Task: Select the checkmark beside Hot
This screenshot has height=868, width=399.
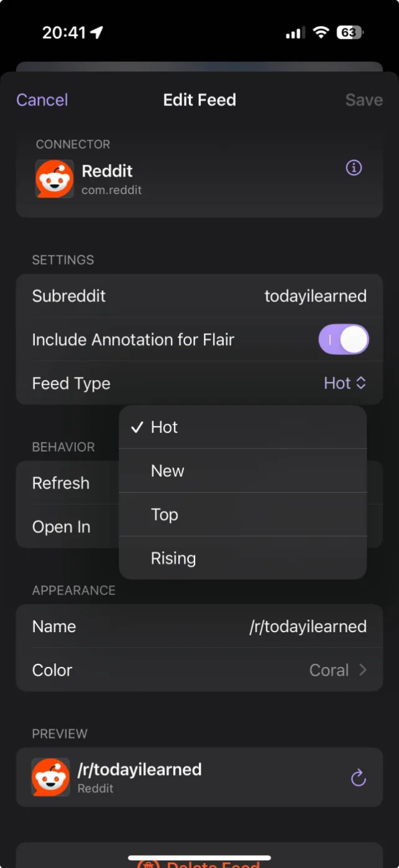Action: point(137,427)
